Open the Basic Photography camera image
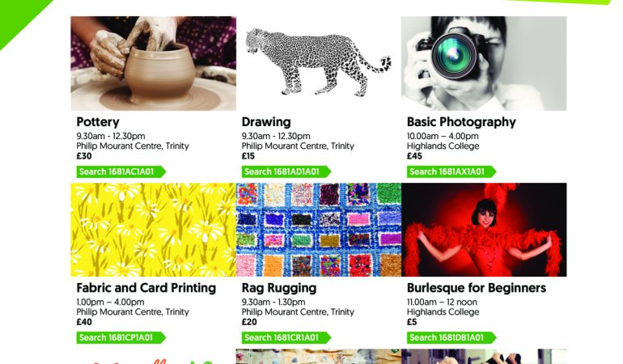The height and width of the screenshot is (364, 623). click(484, 63)
